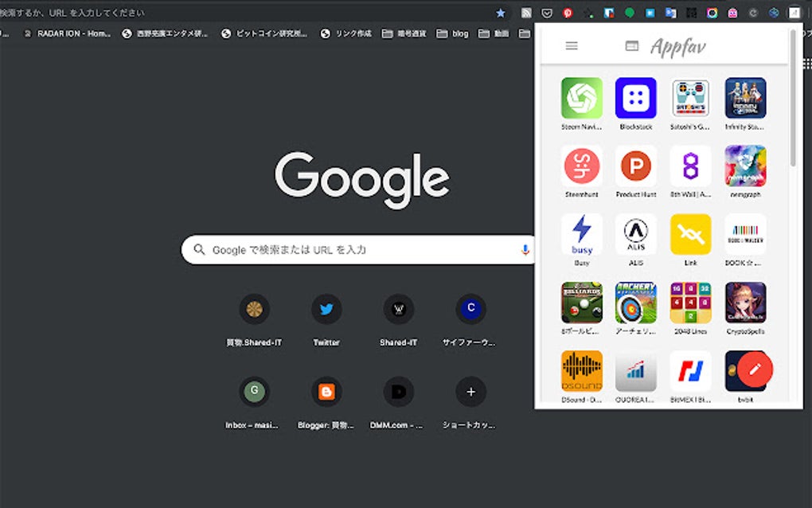The image size is (812, 508).
Task: Launch the ALIS app icon
Action: (636, 235)
